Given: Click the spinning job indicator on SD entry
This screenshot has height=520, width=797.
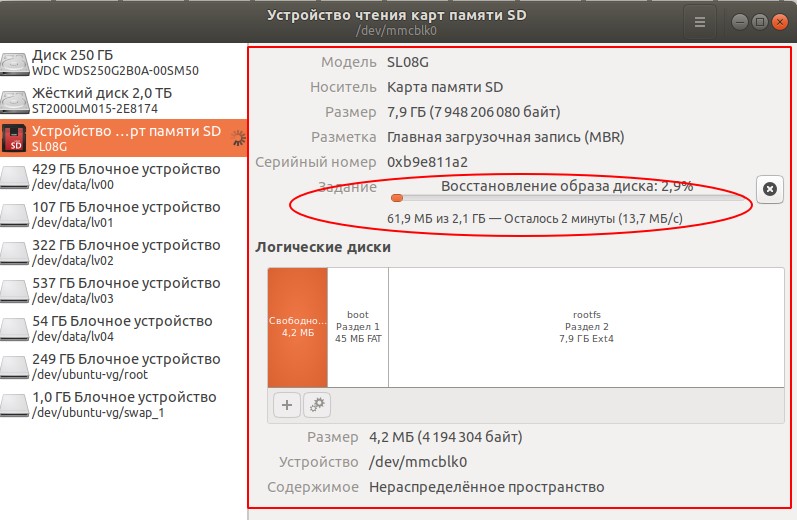Looking at the screenshot, I should click(x=237, y=139).
